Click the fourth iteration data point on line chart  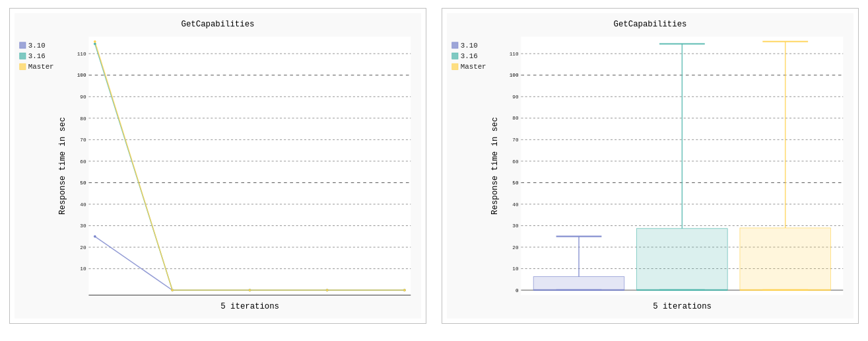(327, 290)
